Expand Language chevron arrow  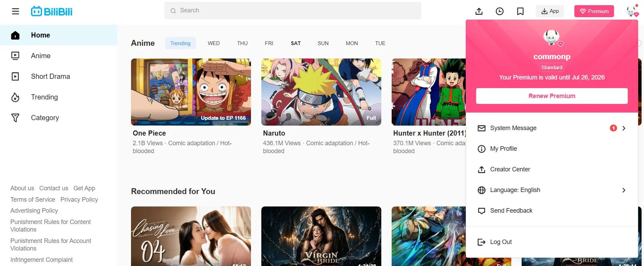point(624,190)
